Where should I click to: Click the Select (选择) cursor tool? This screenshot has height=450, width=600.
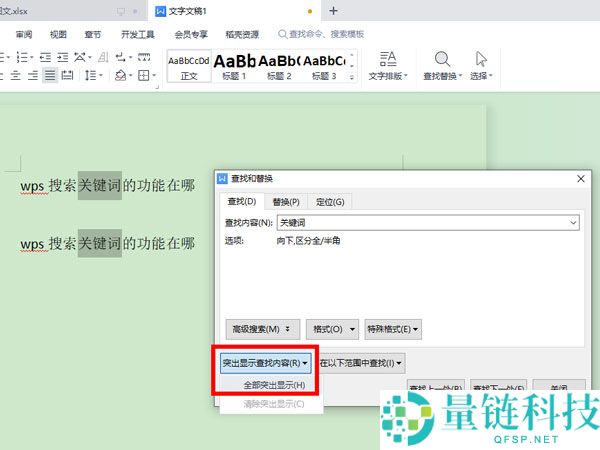coord(481,66)
